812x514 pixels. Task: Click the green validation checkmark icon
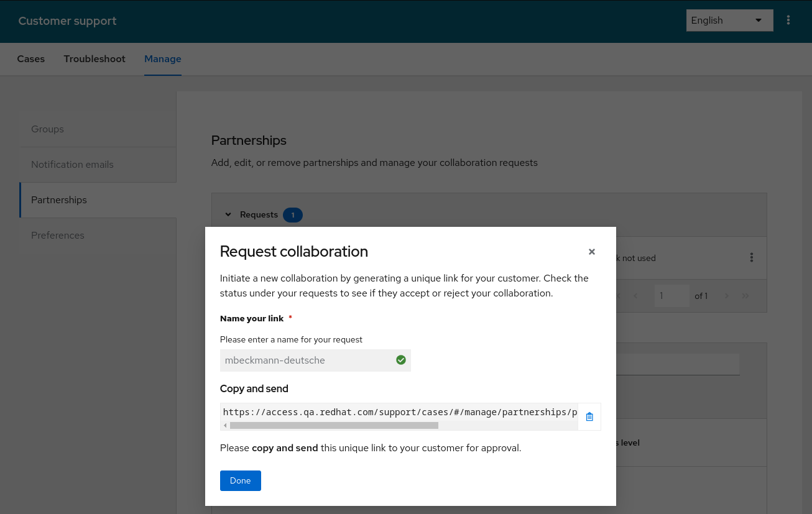point(401,360)
